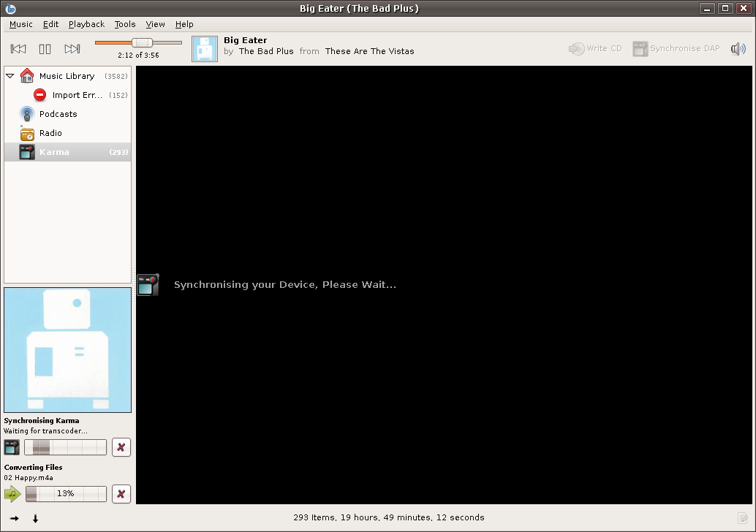This screenshot has height=532, width=756.
Task: Minimize the Banshee window
Action: 707,8
